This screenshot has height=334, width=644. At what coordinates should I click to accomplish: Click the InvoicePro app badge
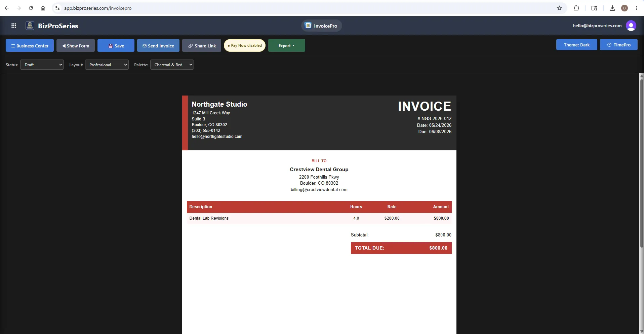[321, 26]
